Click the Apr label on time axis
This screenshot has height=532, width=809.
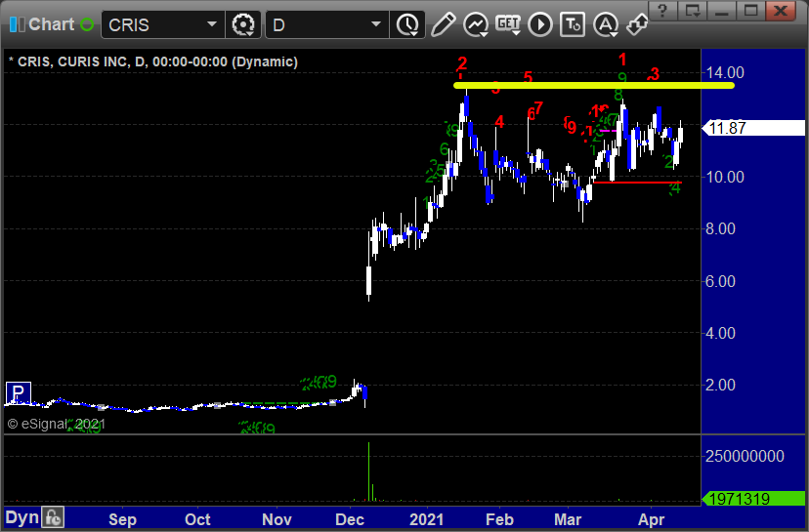tap(651, 519)
